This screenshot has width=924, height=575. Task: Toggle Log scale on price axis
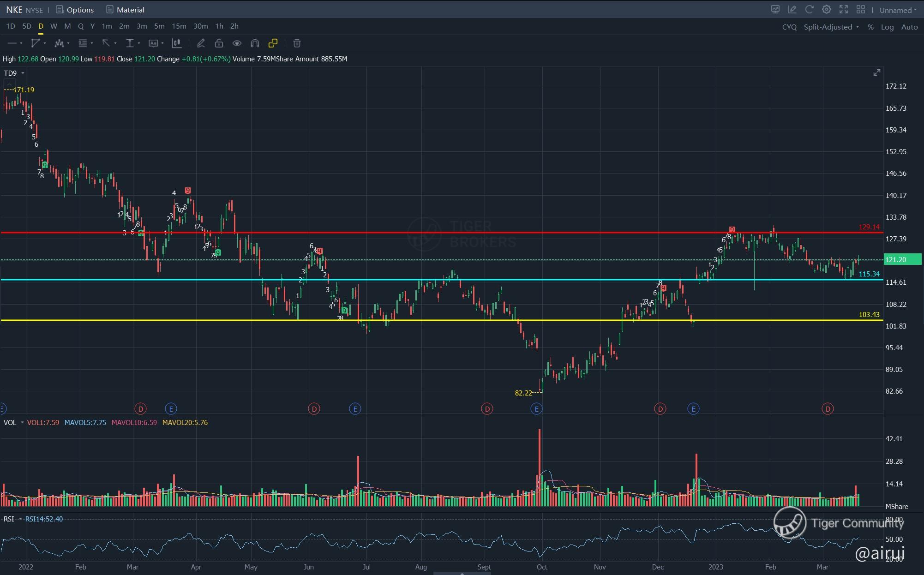point(887,27)
